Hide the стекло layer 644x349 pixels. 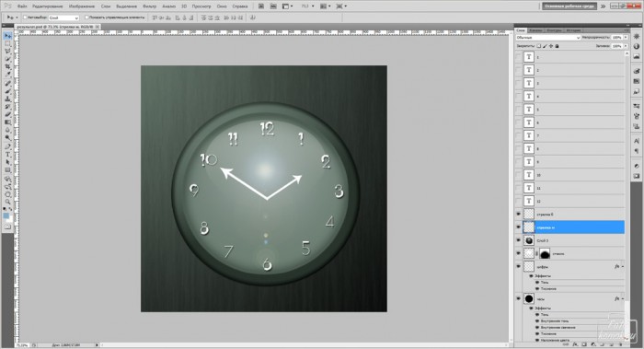518,253
